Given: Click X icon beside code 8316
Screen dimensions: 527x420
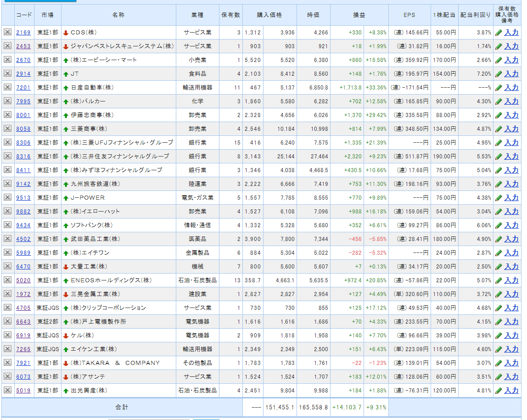Looking at the screenshot, I should tap(7, 156).
